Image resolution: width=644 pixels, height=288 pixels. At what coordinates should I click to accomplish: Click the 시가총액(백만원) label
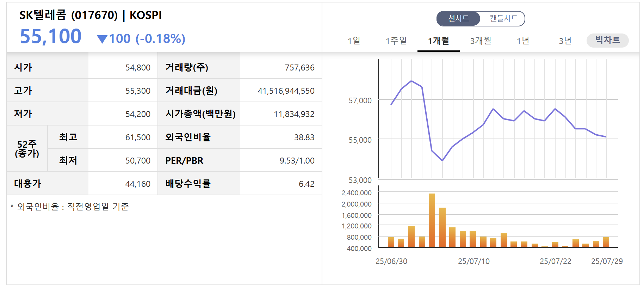(200, 114)
